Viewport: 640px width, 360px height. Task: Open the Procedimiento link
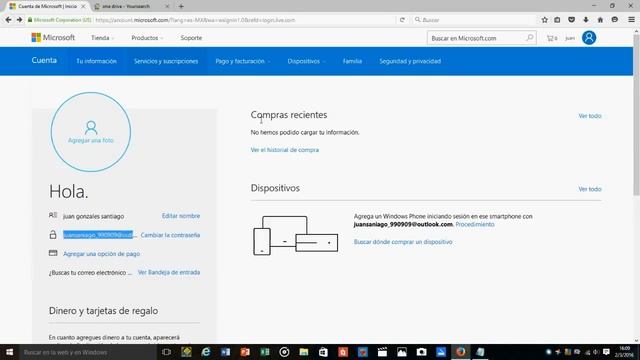(x=475, y=224)
